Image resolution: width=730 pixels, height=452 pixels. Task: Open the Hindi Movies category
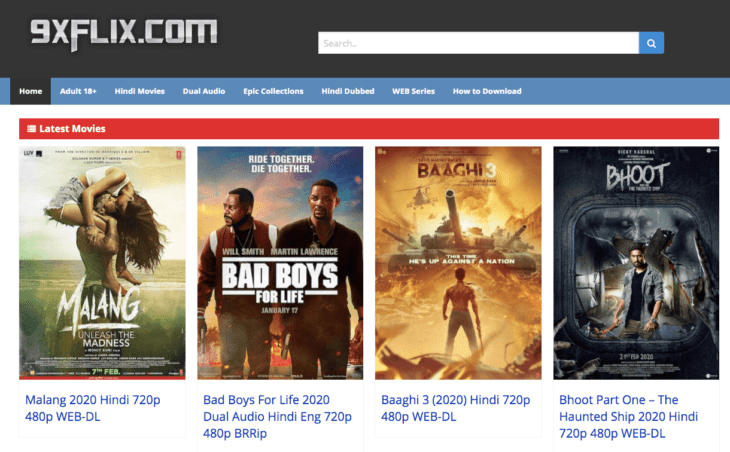click(x=139, y=91)
